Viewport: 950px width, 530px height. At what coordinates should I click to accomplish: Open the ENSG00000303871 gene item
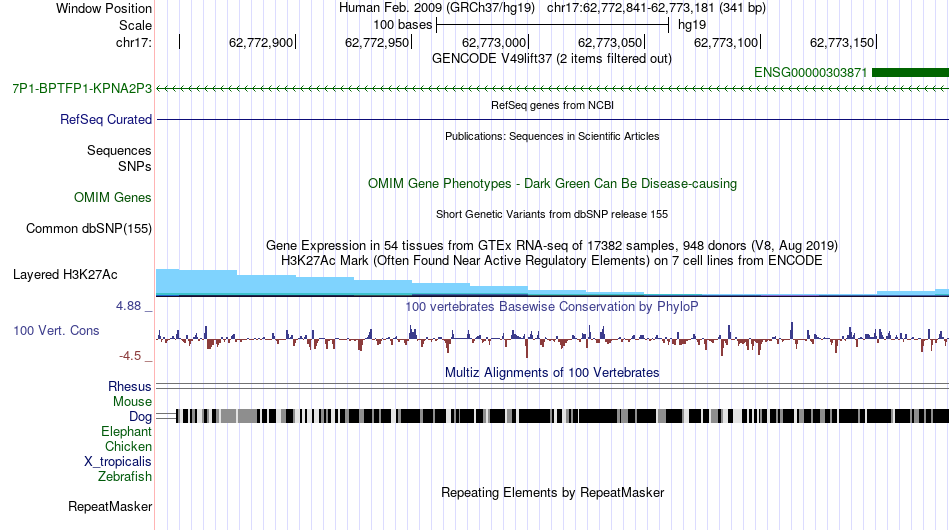coord(810,73)
